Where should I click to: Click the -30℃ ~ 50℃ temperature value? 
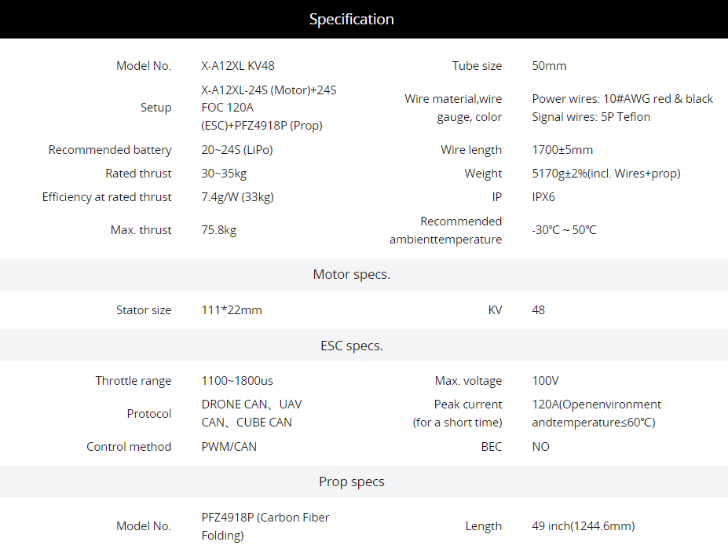pyautogui.click(x=564, y=230)
